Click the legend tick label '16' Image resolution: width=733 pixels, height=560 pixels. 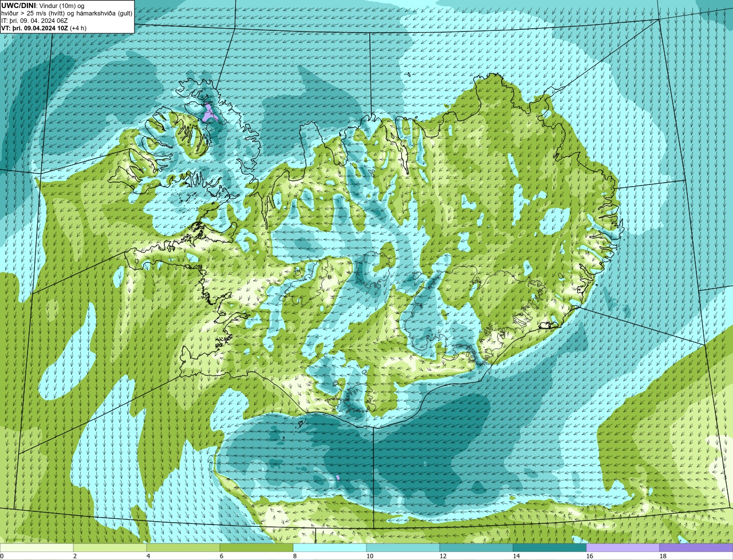pos(590,556)
